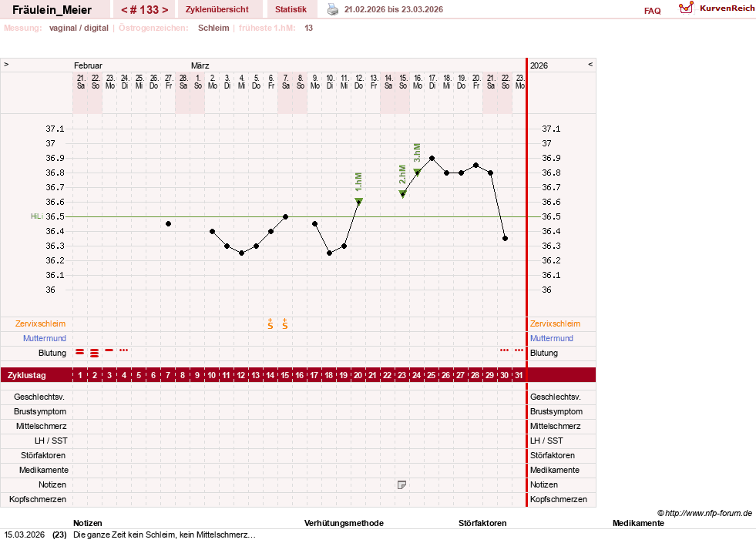Open the KurvenReich logo link
Screen dimensions: 756x553
click(x=717, y=8)
